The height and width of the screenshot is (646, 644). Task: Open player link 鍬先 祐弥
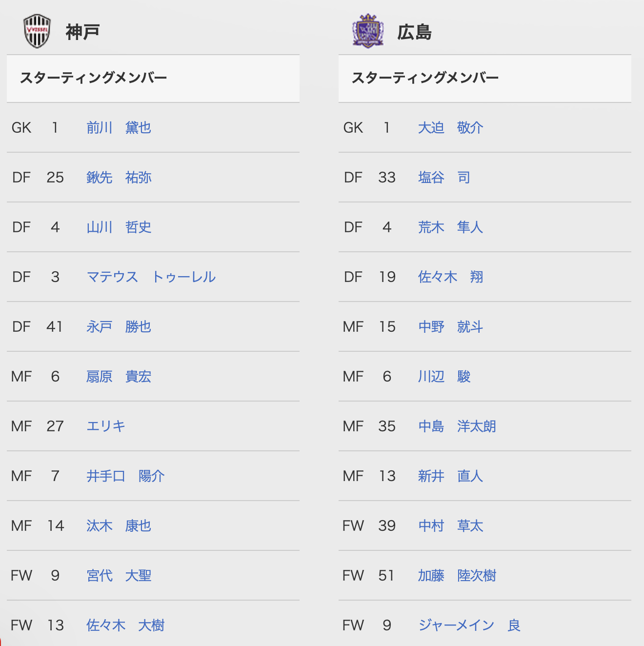[119, 178]
